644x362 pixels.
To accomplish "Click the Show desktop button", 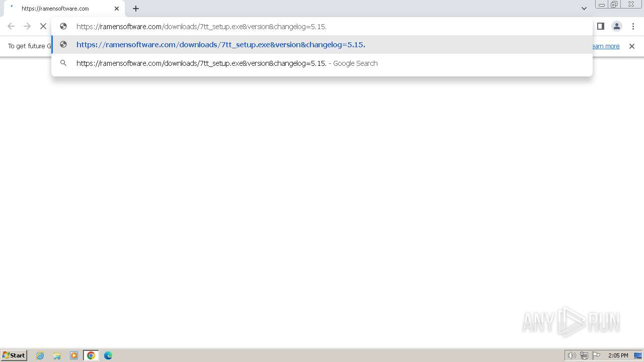I will (638, 355).
